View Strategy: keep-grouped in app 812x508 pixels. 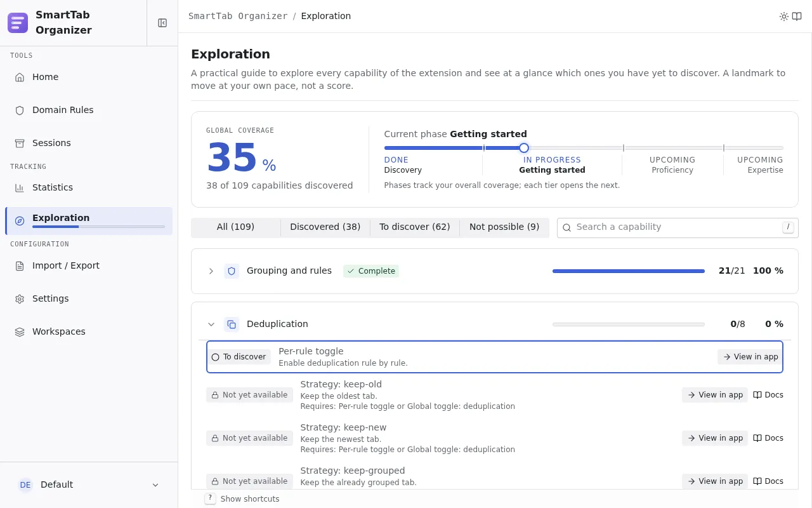pyautogui.click(x=715, y=481)
